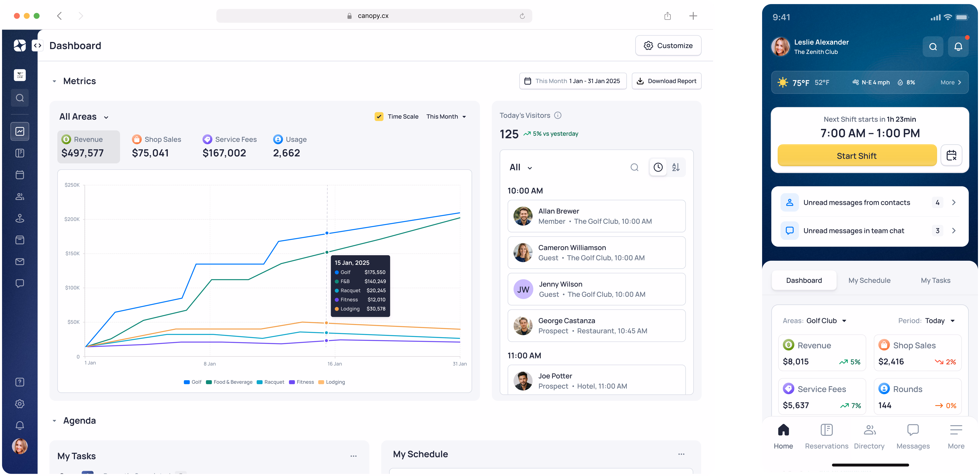Search visitors list magnifier icon
980x476 pixels.
click(x=634, y=167)
